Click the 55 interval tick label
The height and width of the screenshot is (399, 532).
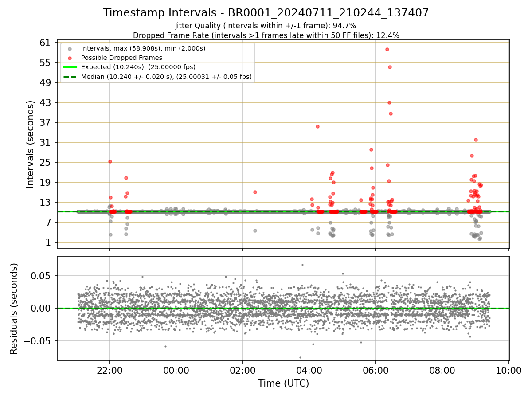(46, 63)
